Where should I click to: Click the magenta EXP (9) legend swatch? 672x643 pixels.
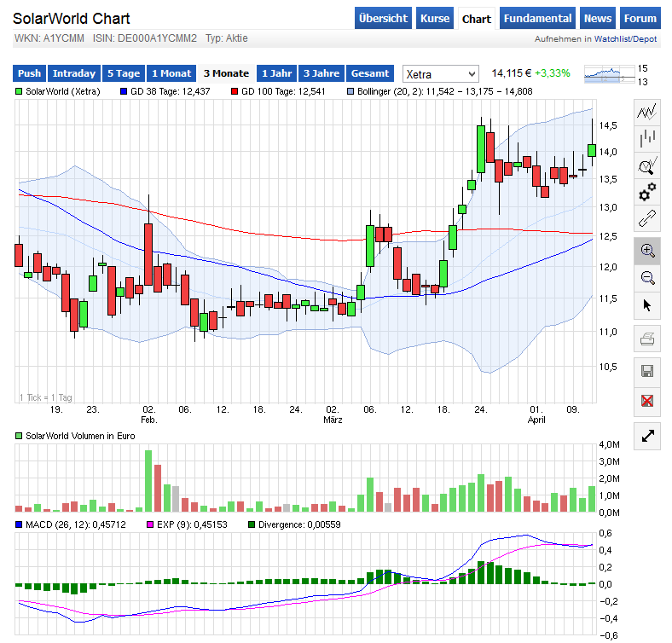click(x=149, y=524)
